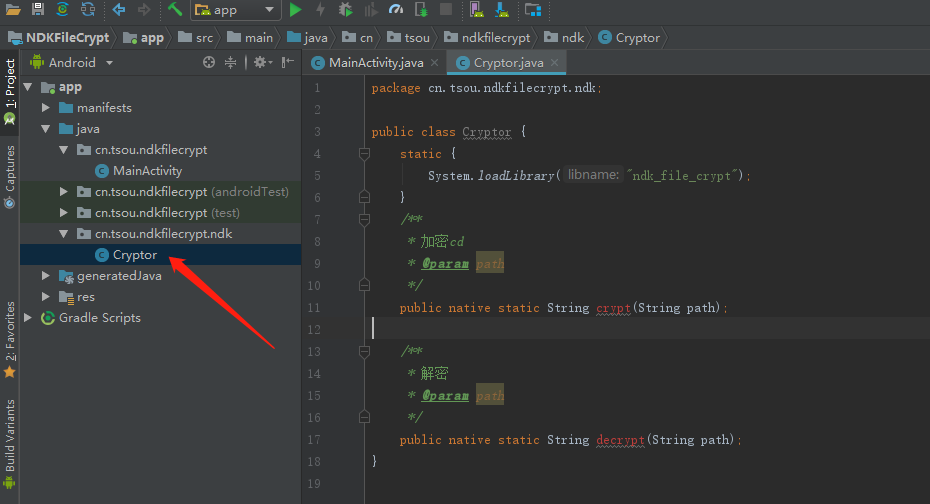Open the Project Structure icon
The height and width of the screenshot is (504, 930).
tap(533, 9)
